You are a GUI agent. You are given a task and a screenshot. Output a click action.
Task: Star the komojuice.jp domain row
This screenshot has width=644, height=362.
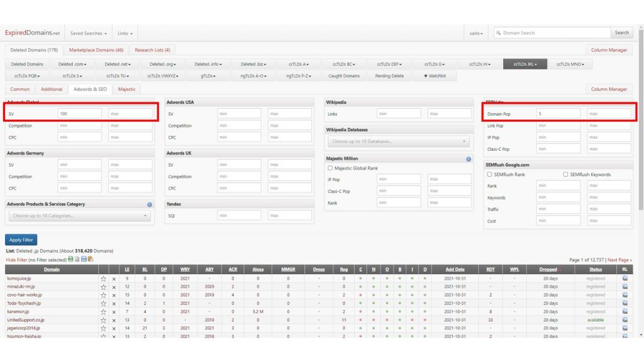click(104, 278)
